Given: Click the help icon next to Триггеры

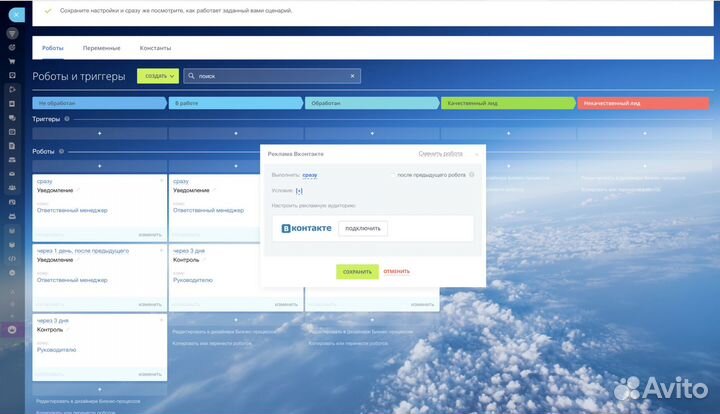Looking at the screenshot, I should point(67,119).
